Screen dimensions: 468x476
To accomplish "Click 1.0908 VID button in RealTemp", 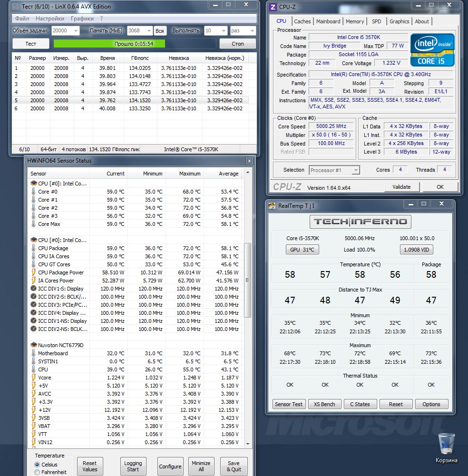I will tap(416, 250).
